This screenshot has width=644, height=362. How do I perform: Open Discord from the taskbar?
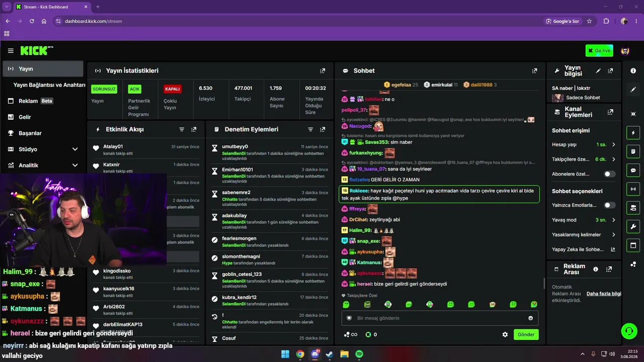point(315,354)
